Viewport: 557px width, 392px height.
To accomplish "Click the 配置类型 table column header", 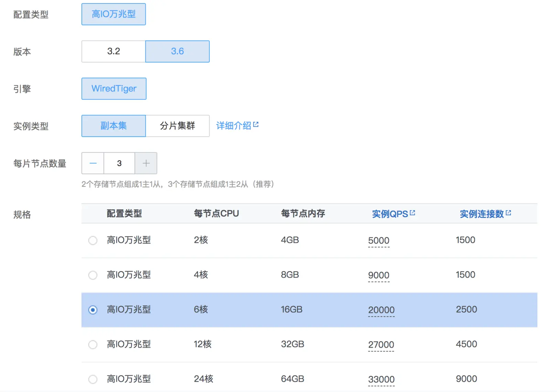I will tap(124, 214).
